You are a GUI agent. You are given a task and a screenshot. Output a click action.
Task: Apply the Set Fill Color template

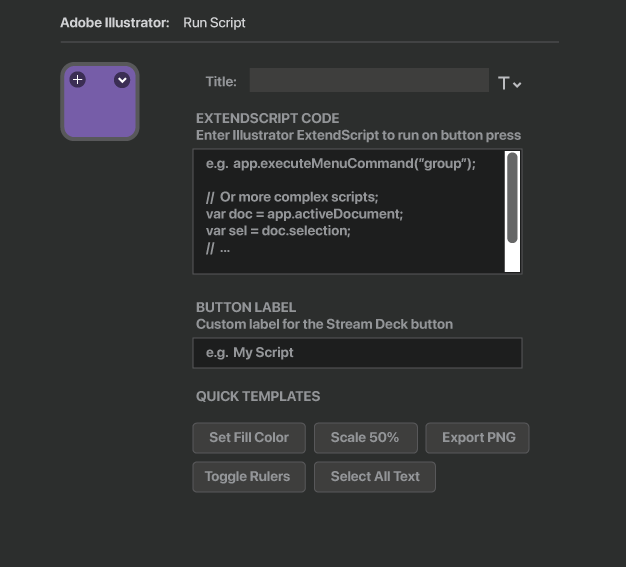pyautogui.click(x=249, y=438)
